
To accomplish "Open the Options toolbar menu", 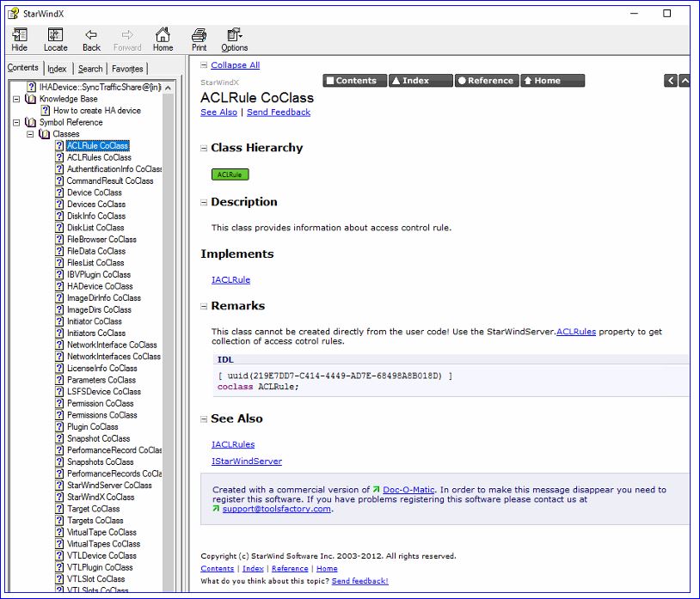I will tap(235, 40).
